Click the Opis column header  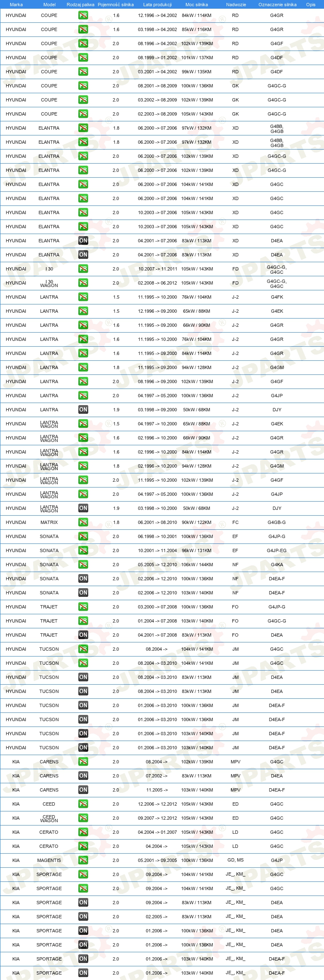(x=311, y=5)
